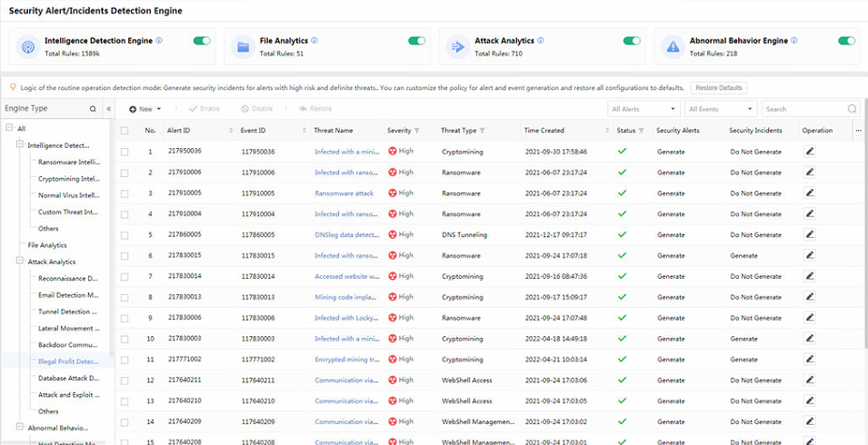Tick the checkbox for row 3

click(125, 193)
